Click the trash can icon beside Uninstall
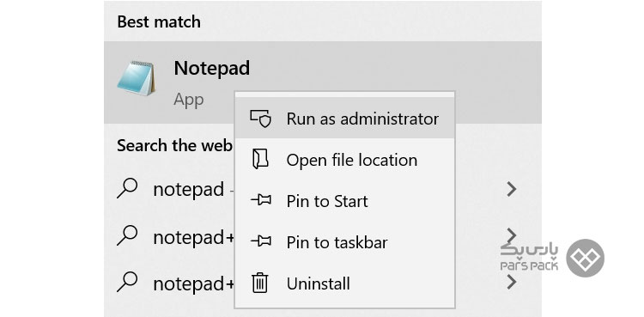This screenshot has width=644, height=317. pyautogui.click(x=260, y=283)
